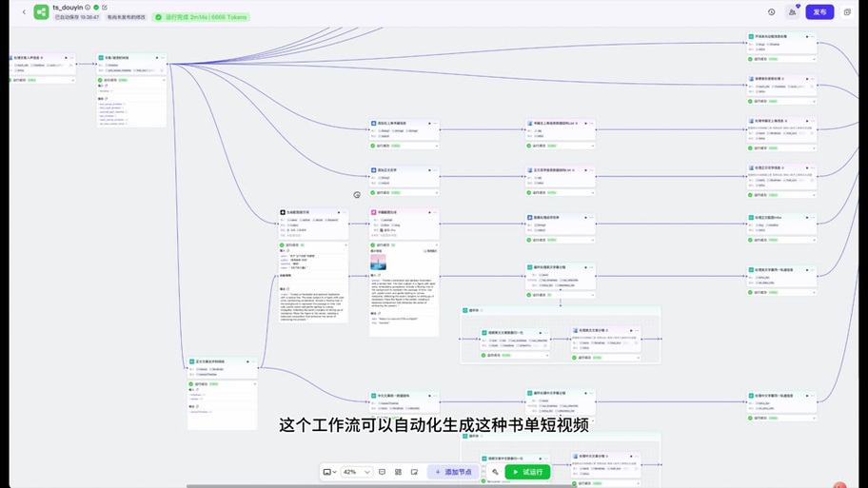Screen dimensions: 868x488
Task: Open the comment icon in bottom toolbar
Action: 382,472
